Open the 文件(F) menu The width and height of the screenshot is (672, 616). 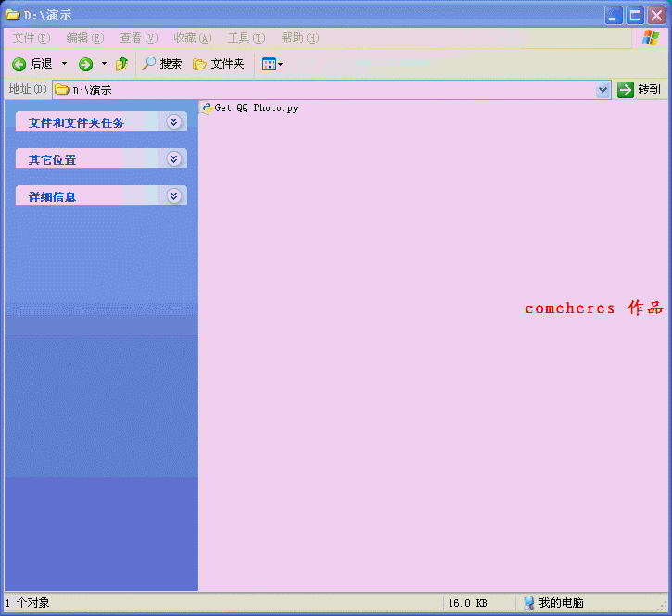point(32,38)
